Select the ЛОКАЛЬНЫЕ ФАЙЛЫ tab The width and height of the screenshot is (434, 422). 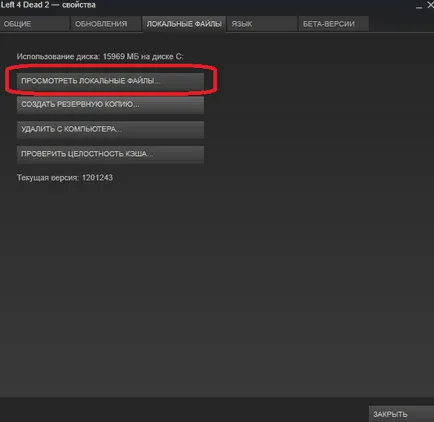(184, 24)
